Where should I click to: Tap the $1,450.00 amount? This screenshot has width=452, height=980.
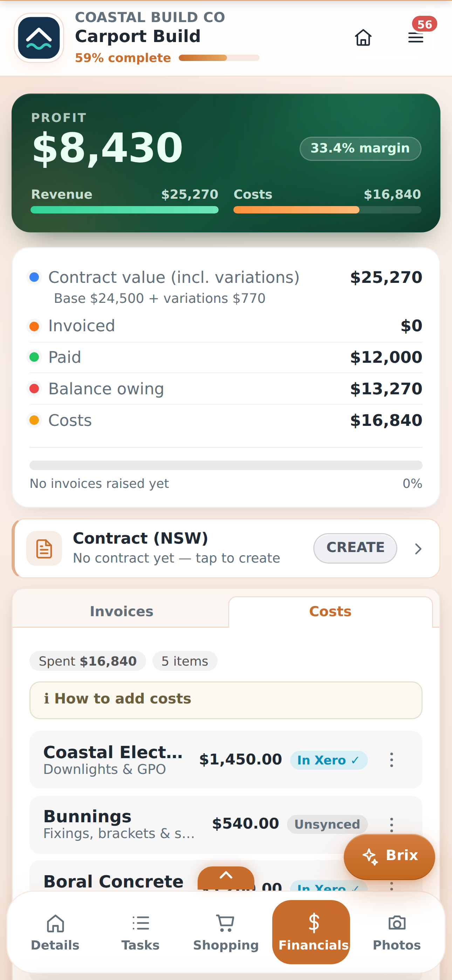(240, 759)
